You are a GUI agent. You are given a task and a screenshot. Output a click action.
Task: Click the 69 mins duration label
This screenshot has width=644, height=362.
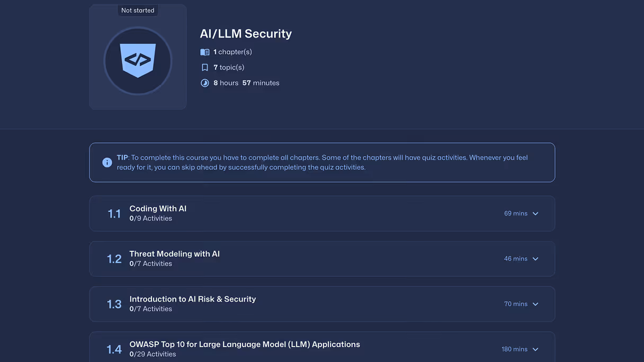[x=514, y=213]
